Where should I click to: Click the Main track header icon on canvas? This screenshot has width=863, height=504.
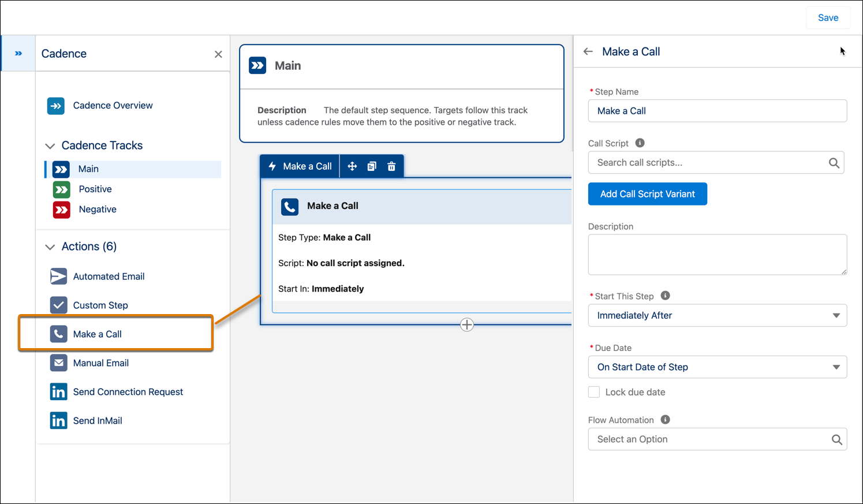tap(257, 65)
